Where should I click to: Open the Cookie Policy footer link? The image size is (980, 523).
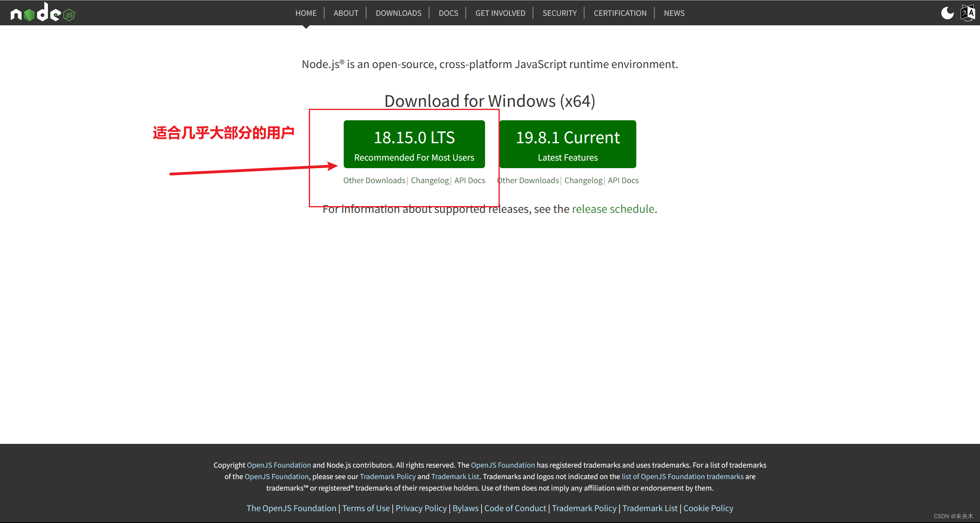(708, 508)
